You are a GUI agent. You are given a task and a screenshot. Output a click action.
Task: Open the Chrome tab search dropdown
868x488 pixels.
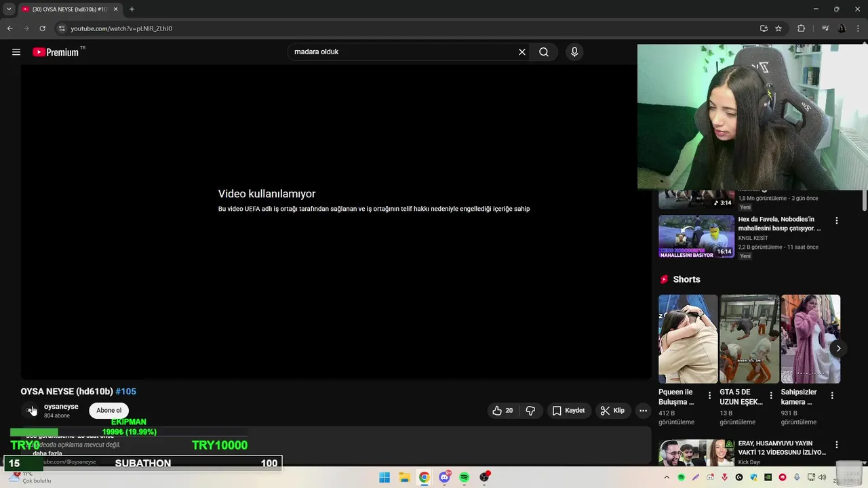coord(9,9)
